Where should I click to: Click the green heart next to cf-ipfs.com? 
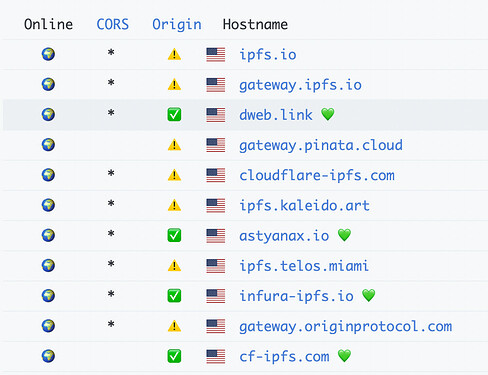click(344, 356)
